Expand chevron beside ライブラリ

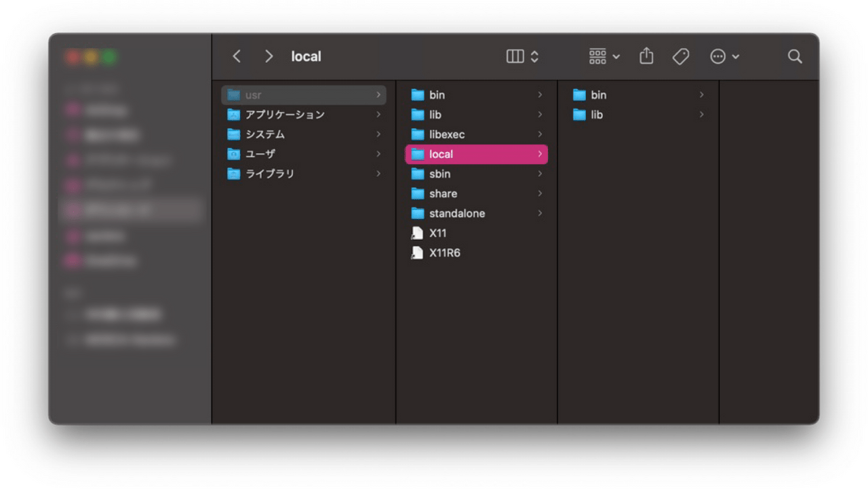[378, 173]
